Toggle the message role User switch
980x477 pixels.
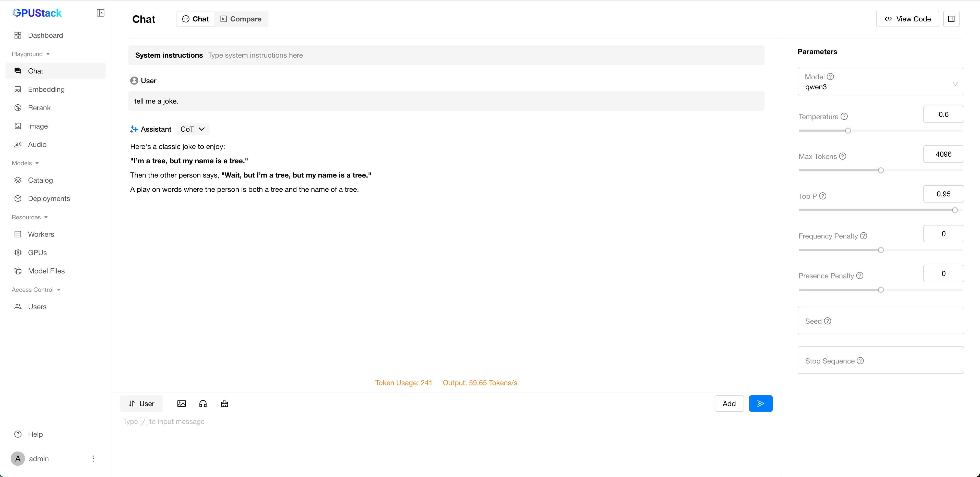(x=141, y=404)
